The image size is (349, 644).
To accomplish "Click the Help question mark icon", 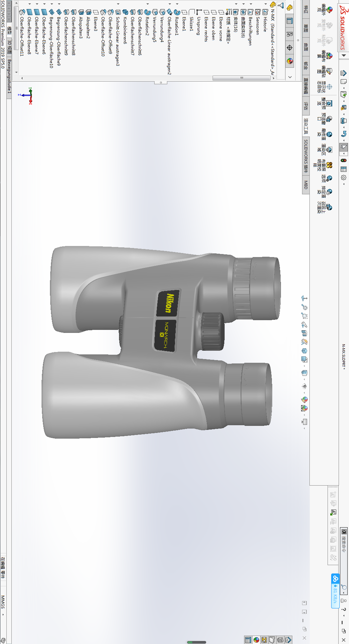I will 343,609.
